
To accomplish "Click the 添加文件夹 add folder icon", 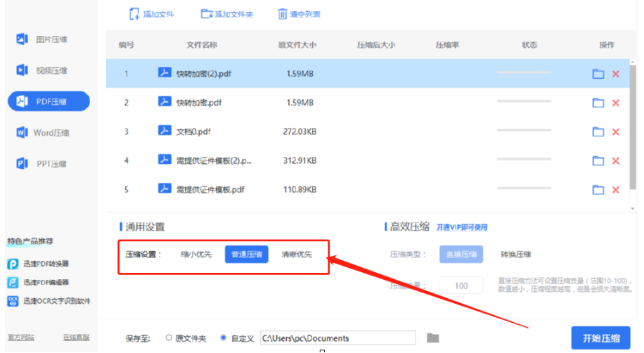I will pyautogui.click(x=207, y=14).
